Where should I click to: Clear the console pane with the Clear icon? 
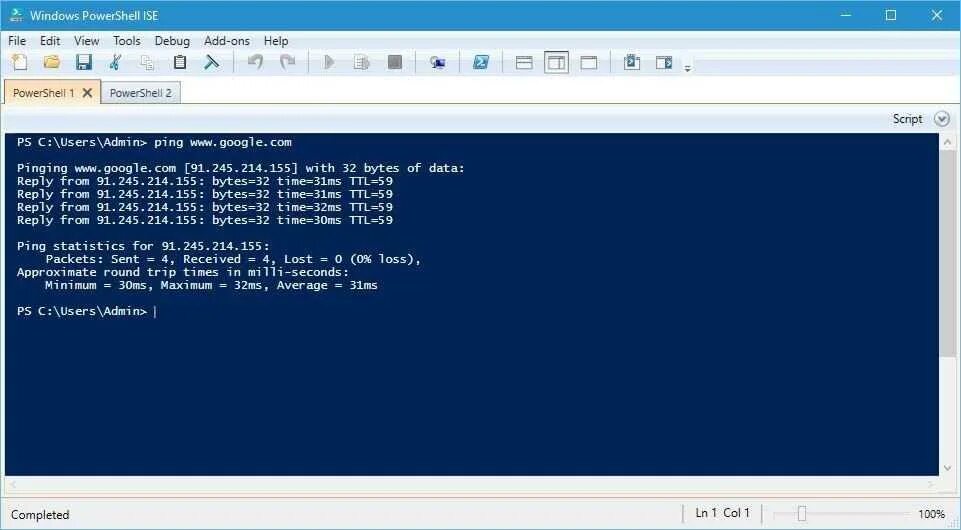211,62
